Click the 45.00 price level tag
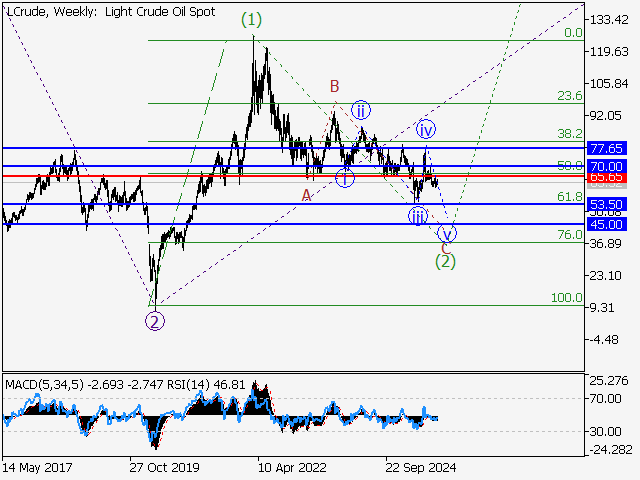Viewport: 640px width, 480px height. [606, 224]
